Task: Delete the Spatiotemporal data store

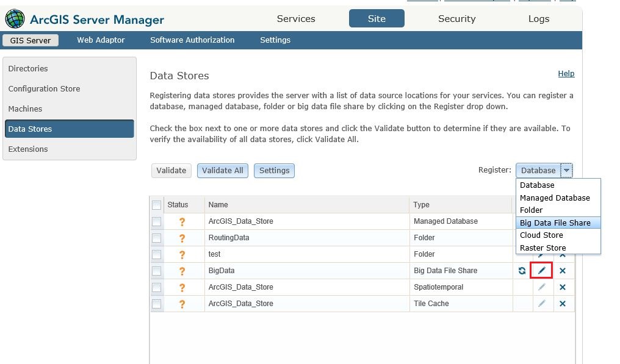Action: click(x=563, y=287)
